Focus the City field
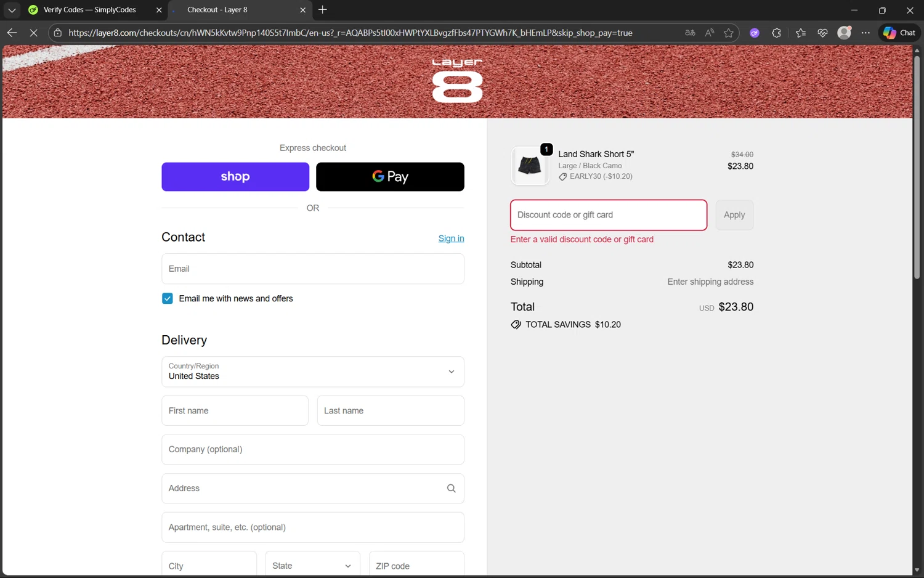924x578 pixels. [209, 564]
